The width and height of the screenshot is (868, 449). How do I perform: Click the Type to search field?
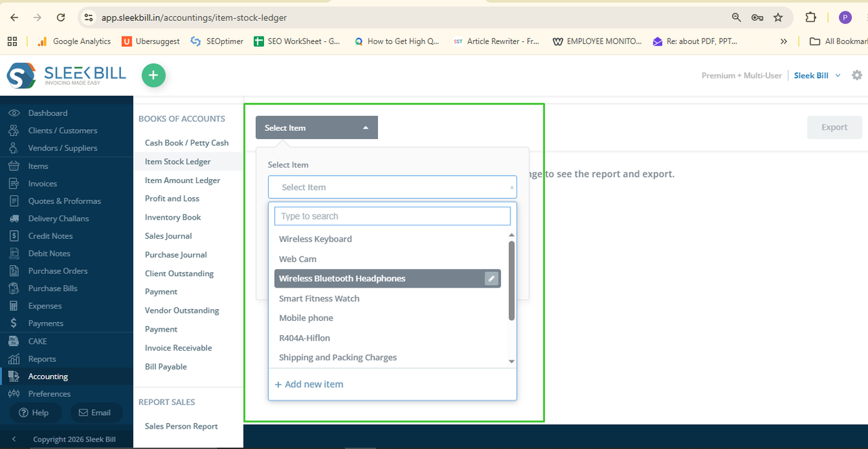pos(392,216)
